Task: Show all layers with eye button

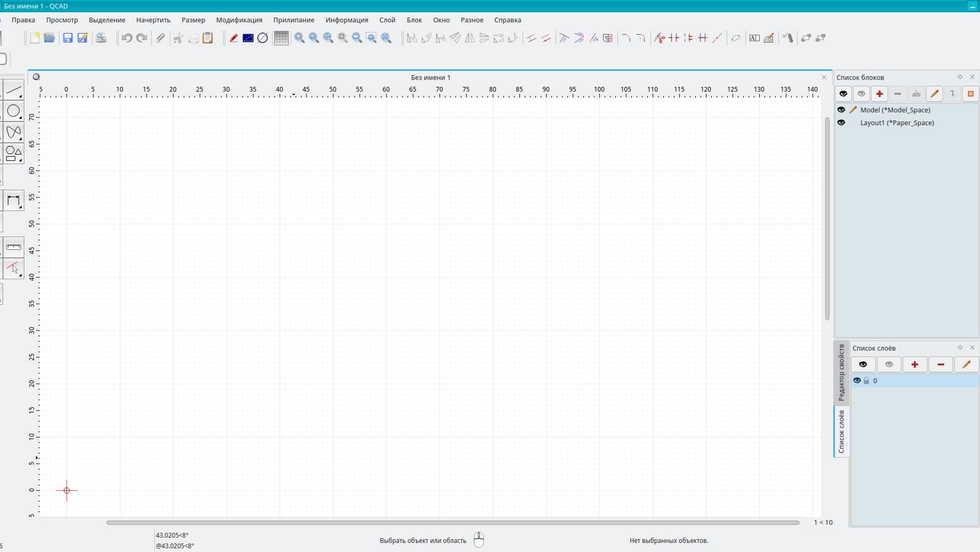Action: [863, 364]
